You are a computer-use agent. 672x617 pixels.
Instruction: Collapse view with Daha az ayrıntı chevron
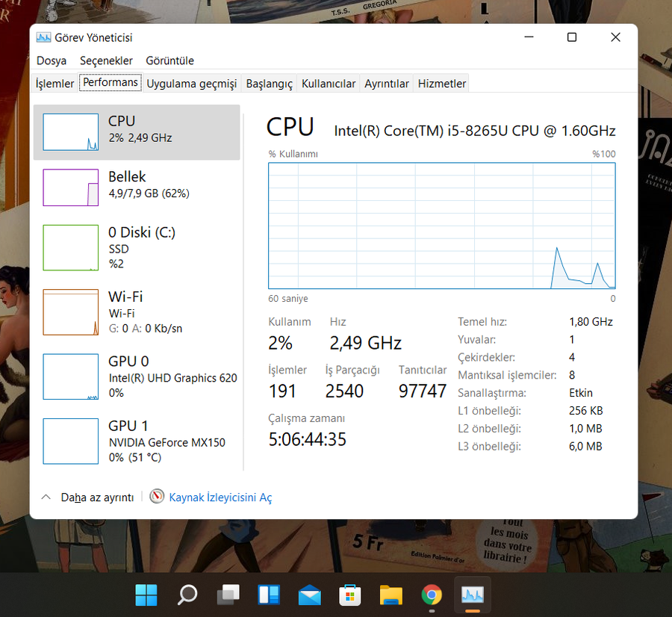point(46,497)
